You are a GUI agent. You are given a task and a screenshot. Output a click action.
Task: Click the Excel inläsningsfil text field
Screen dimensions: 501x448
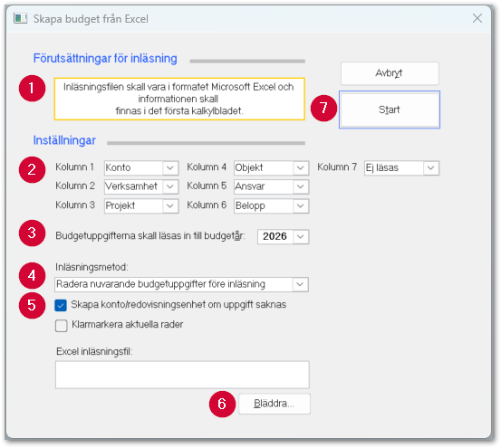click(x=182, y=375)
